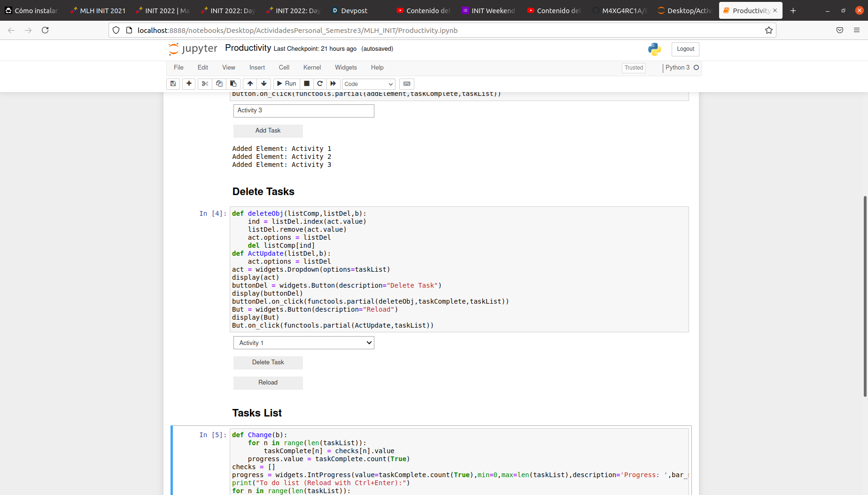
Task: Open the Widgets menu
Action: coord(346,68)
